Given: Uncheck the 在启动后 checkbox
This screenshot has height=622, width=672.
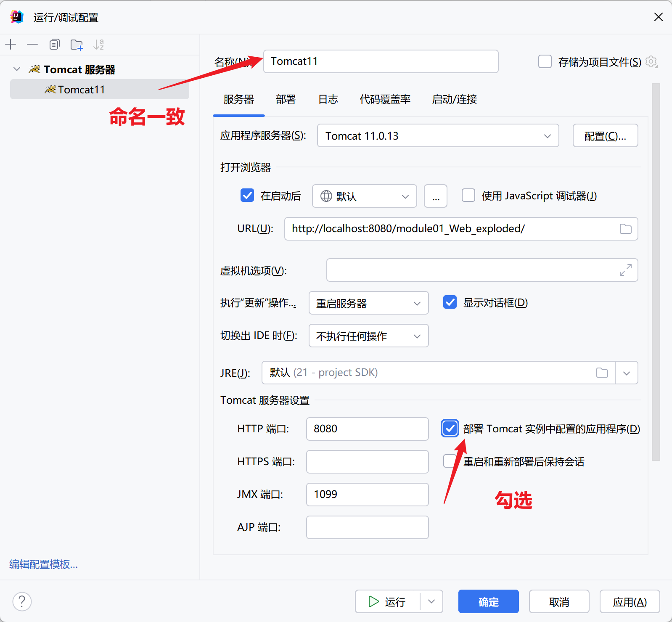Looking at the screenshot, I should coord(247,195).
